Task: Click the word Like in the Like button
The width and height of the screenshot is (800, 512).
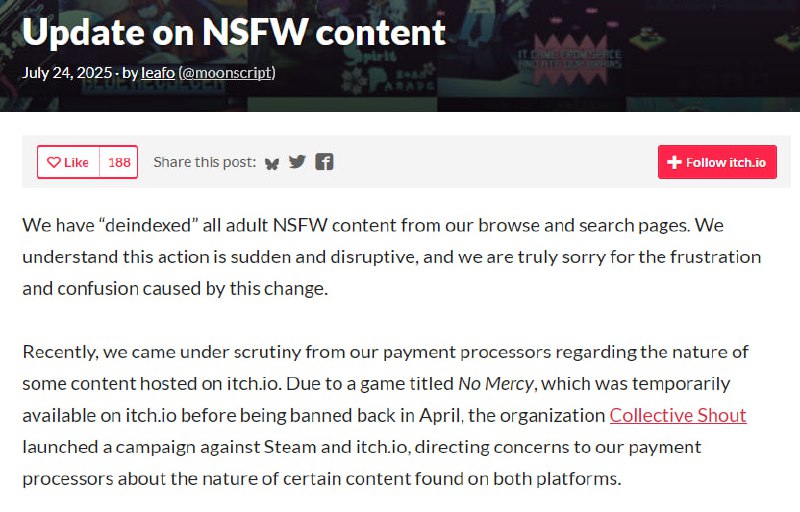Action: point(76,163)
